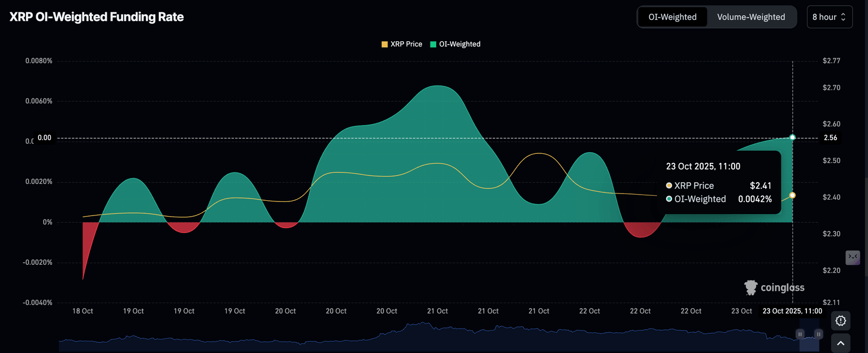Toggle XRP Price series via legend label
This screenshot has width=868, height=353.
coord(406,44)
